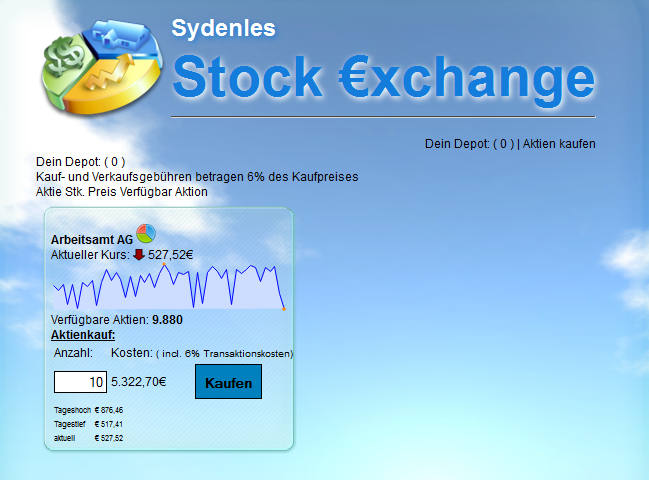
Task: Focus the Anzahl quantity input field
Action: 80,382
